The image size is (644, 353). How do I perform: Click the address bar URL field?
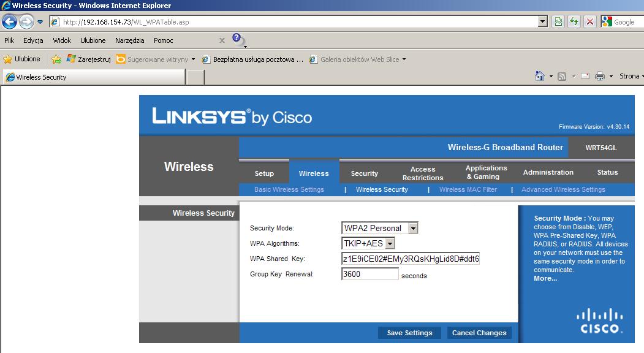tap(294, 22)
